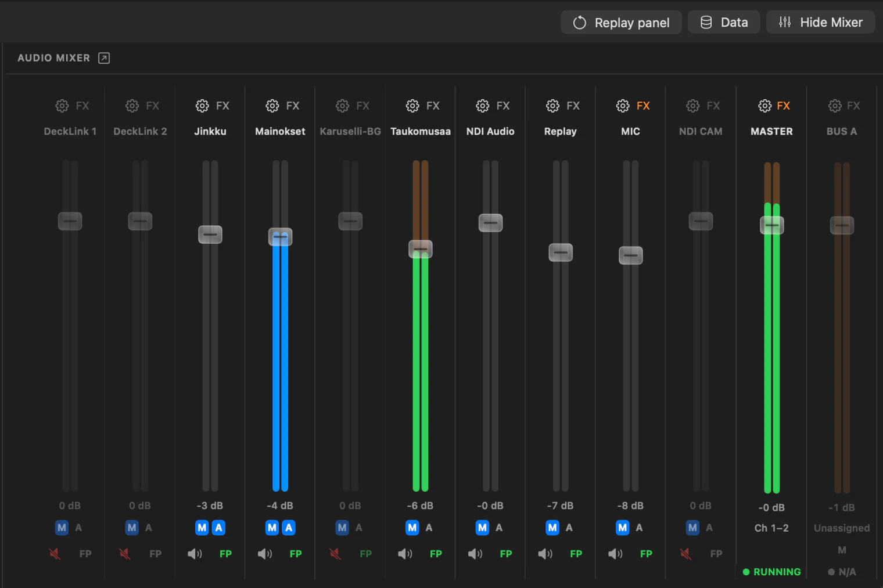Click the M label under BUS A
The height and width of the screenshot is (588, 883).
[842, 550]
